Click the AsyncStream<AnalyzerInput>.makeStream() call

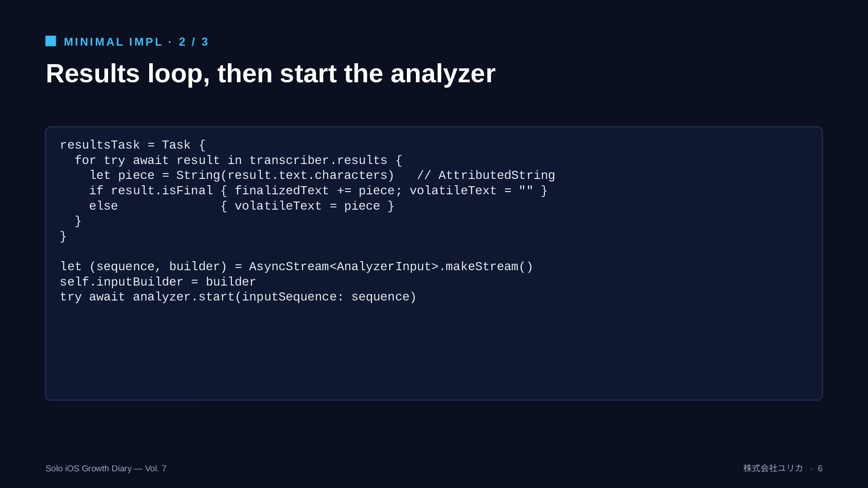pos(391,267)
